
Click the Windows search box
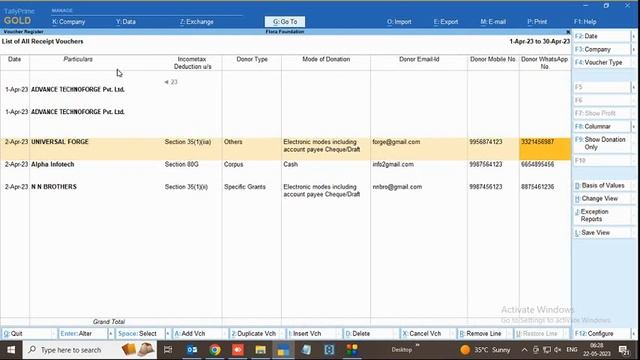90,350
